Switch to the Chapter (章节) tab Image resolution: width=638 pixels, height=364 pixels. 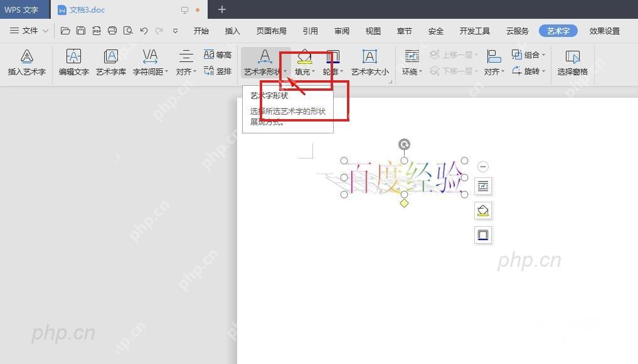(x=404, y=31)
